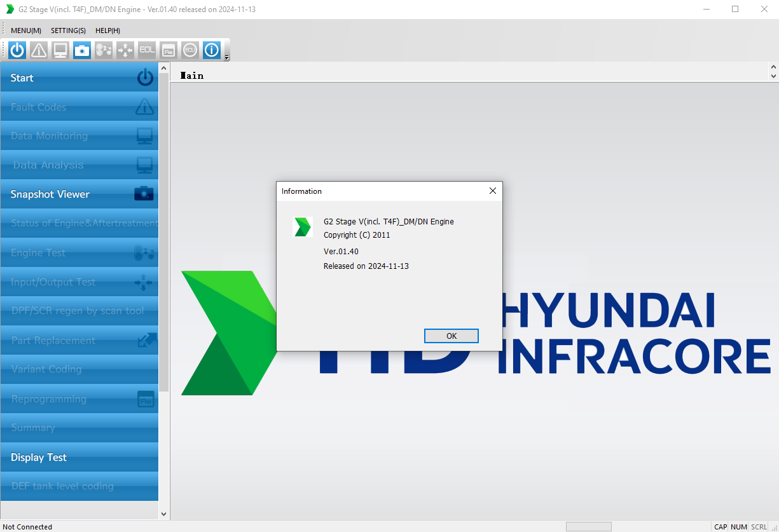This screenshot has width=779, height=532.
Task: Click the Engine Test gears toolbar icon
Action: click(104, 50)
